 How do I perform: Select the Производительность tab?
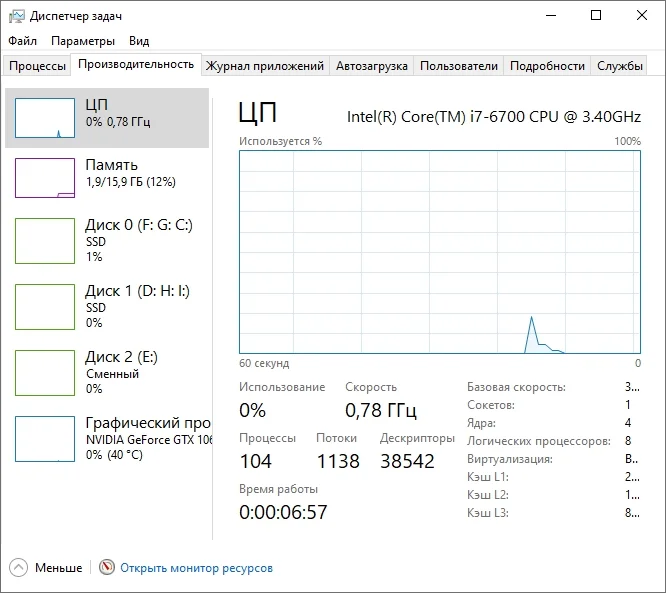click(x=136, y=65)
